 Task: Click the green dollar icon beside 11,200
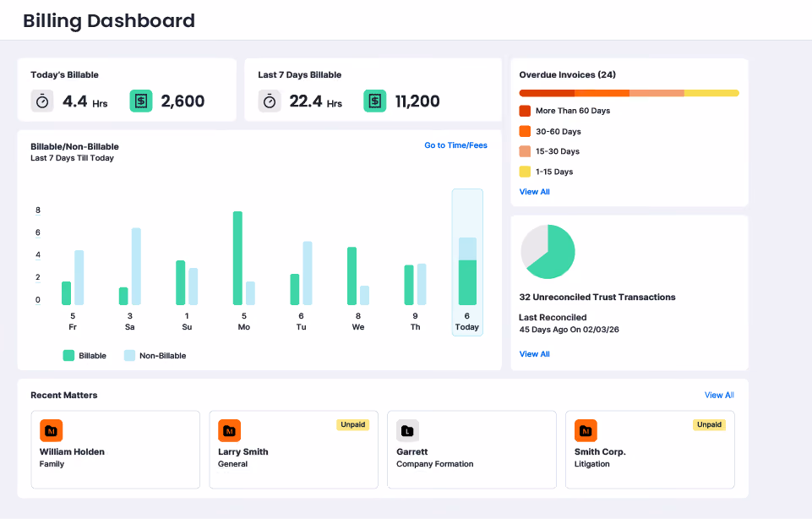click(375, 101)
